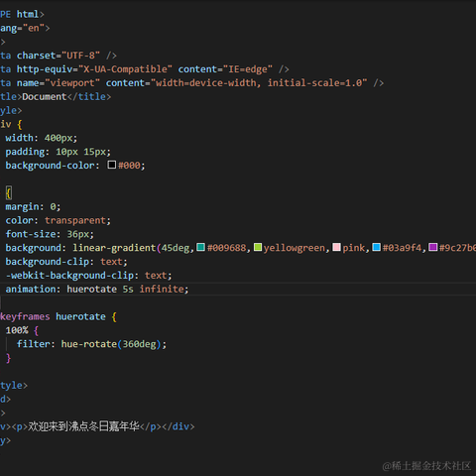The image size is (476, 476).
Task: Click the 'keyframes' at-rule keyword
Action: 25,316
